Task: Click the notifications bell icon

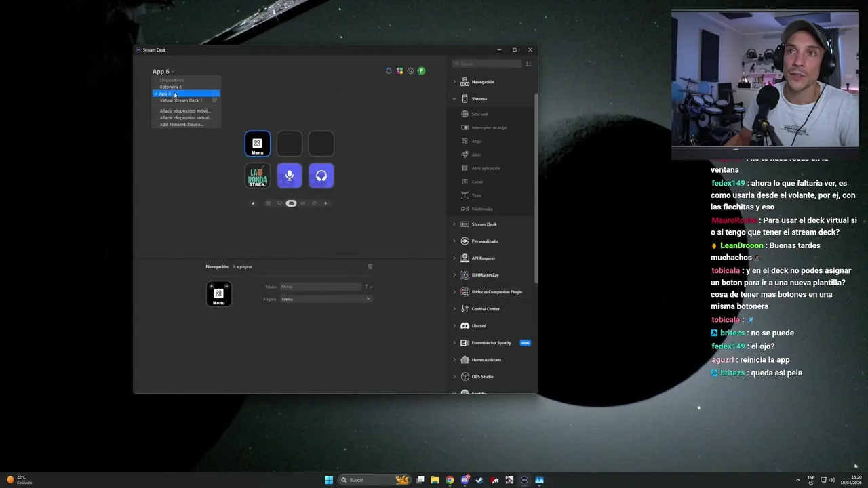Action: pos(389,71)
